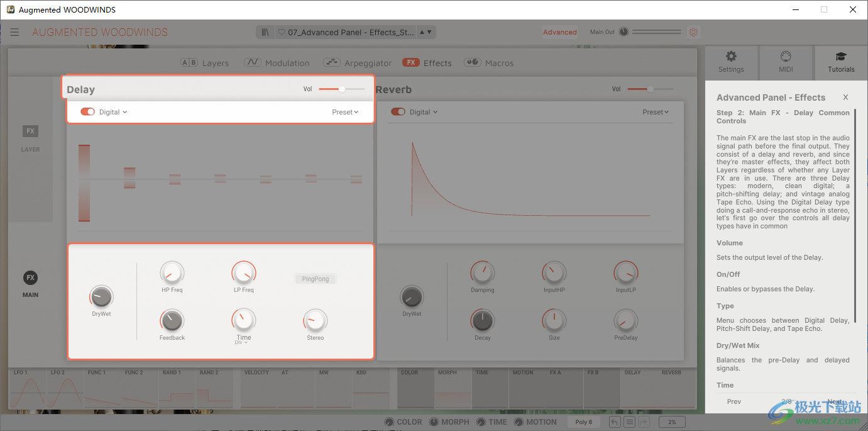Toggle the Reverb effect on/off switch
Screen dimensions: 868x431
coord(398,112)
